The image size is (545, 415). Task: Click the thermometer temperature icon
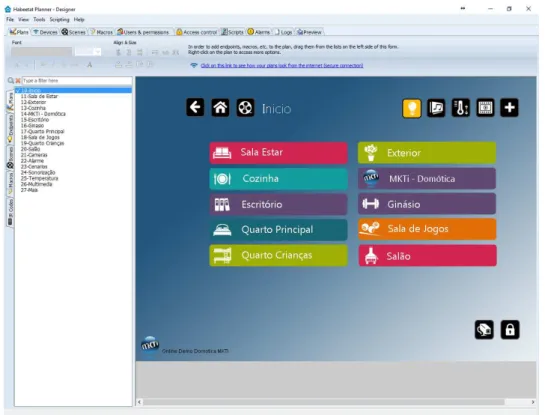pyautogui.click(x=461, y=108)
